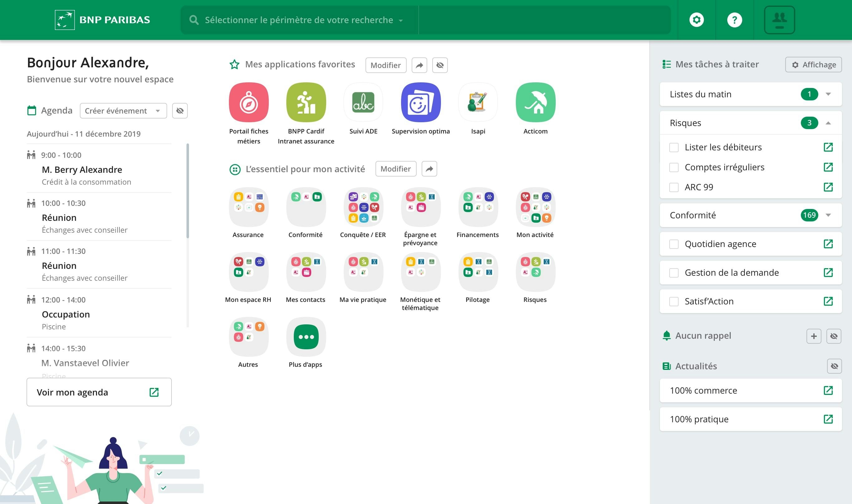The height and width of the screenshot is (504, 852).
Task: Open Lister les débiteurs external link icon
Action: 828,147
